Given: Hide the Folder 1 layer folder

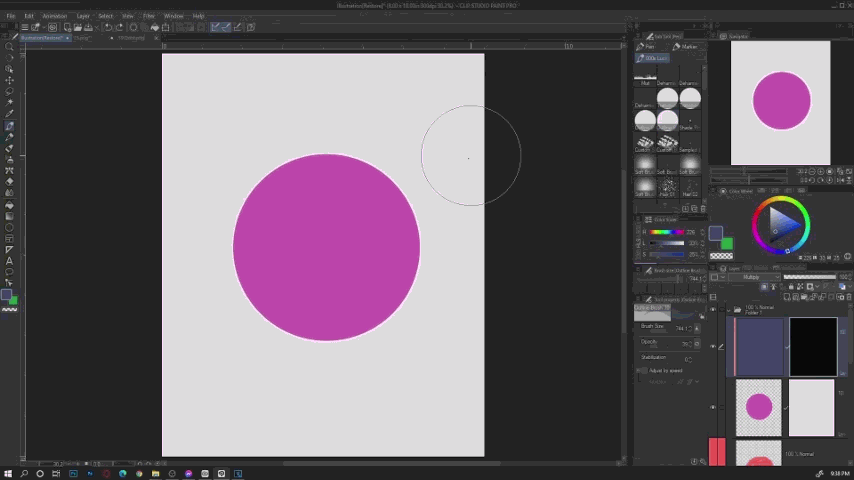Looking at the screenshot, I should pos(713,308).
